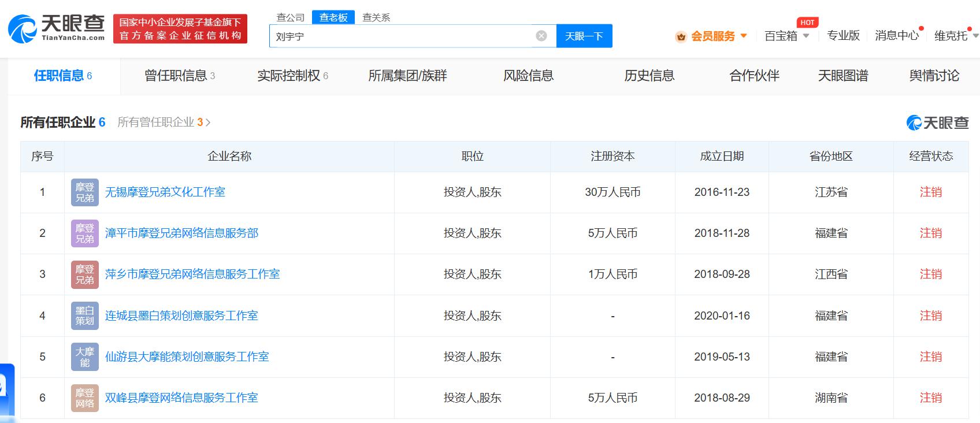Screen dimensions: 980x423
Task: Open the 实际控制权 tab
Action: coord(292,76)
